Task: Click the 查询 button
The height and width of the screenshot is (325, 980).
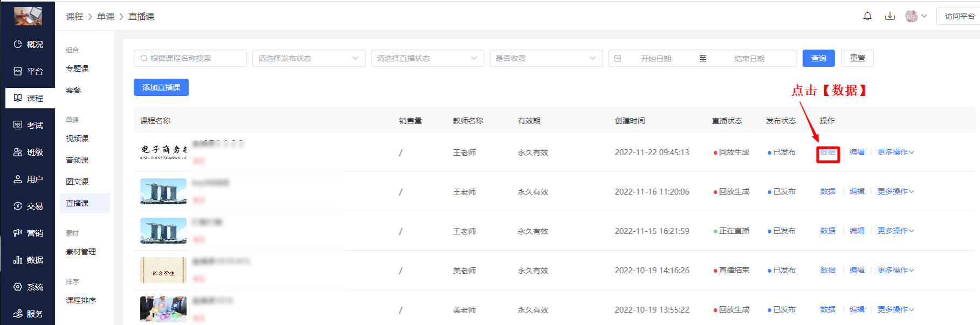Action: click(818, 58)
